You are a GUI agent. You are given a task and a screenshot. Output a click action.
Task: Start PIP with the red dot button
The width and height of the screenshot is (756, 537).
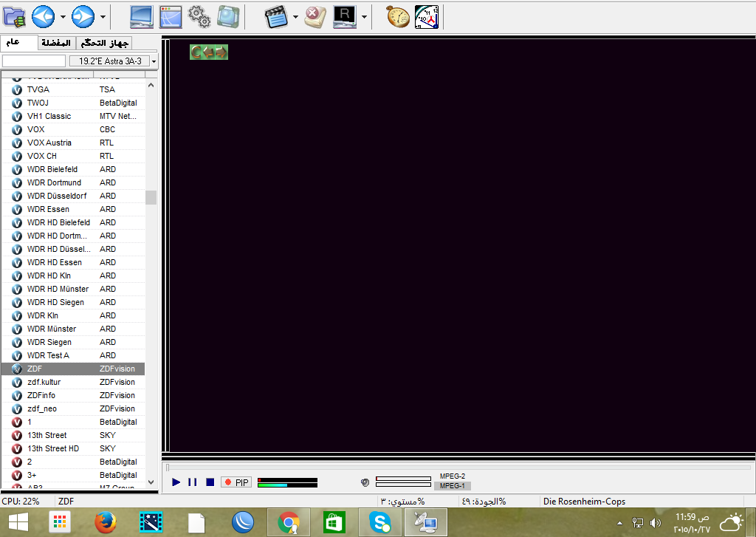pos(236,482)
